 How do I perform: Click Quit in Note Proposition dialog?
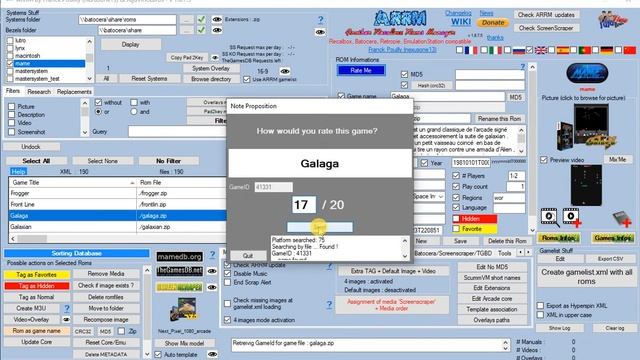248,256
